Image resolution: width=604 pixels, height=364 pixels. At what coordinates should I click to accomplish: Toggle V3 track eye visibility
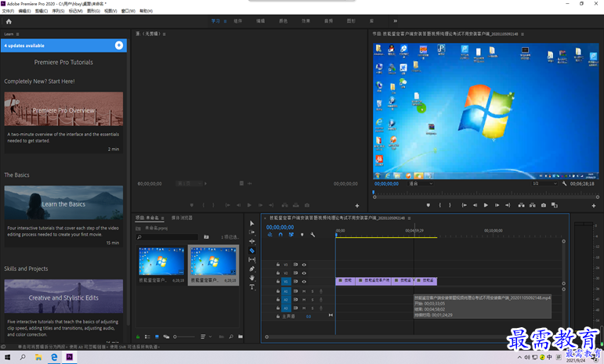[304, 265]
